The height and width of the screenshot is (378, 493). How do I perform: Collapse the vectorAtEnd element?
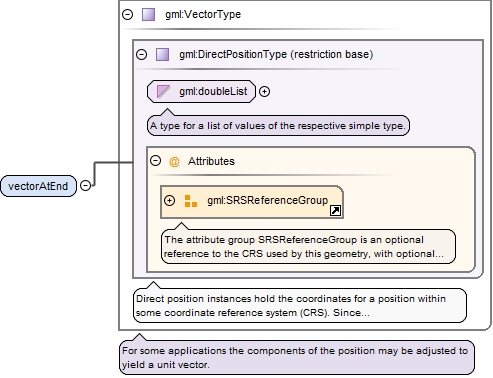tap(86, 185)
